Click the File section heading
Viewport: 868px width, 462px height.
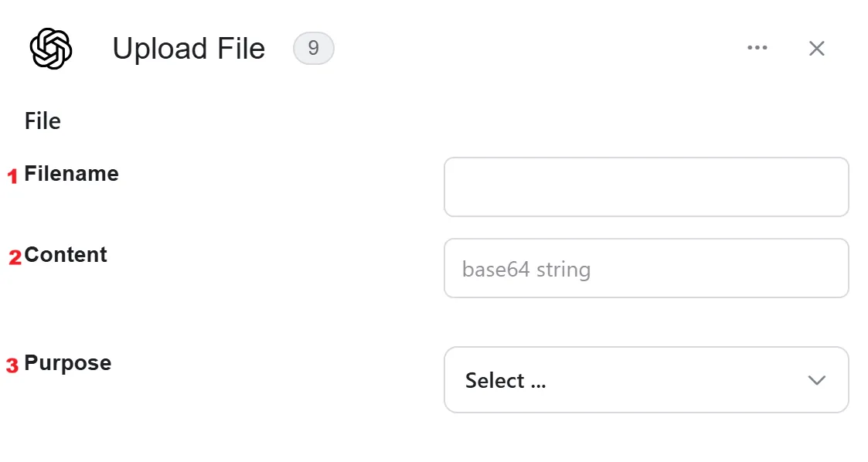pos(43,121)
